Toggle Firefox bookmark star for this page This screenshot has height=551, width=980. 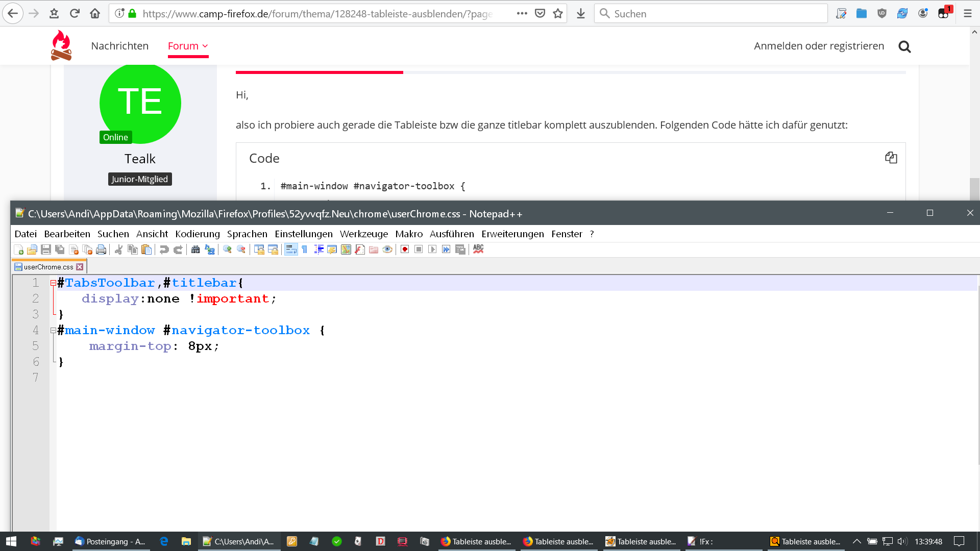pos(558,14)
